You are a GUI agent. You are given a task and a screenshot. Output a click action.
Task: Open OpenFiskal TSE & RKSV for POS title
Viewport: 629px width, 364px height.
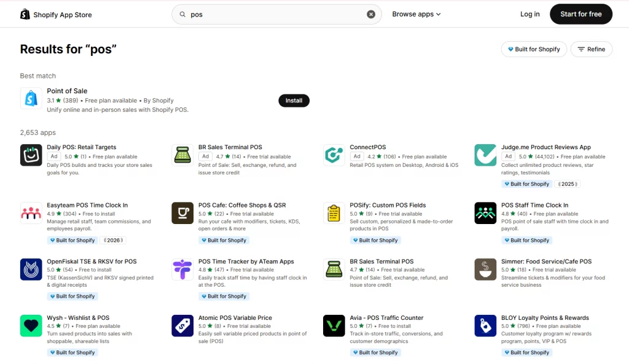[x=92, y=261]
